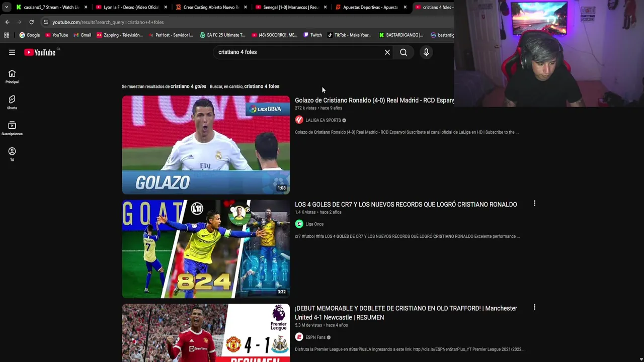Open the tab search dropdown arrow
Viewport: 644px width, 362px height.
coord(6,7)
